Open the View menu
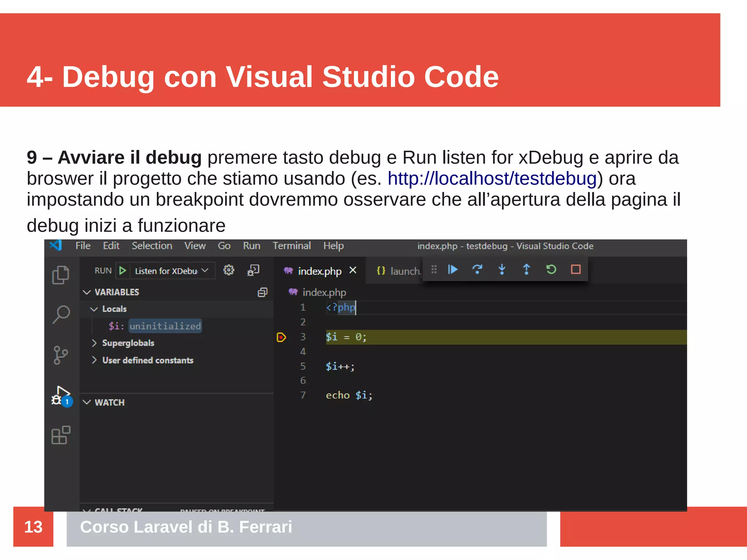The height and width of the screenshot is (560, 747). point(195,246)
